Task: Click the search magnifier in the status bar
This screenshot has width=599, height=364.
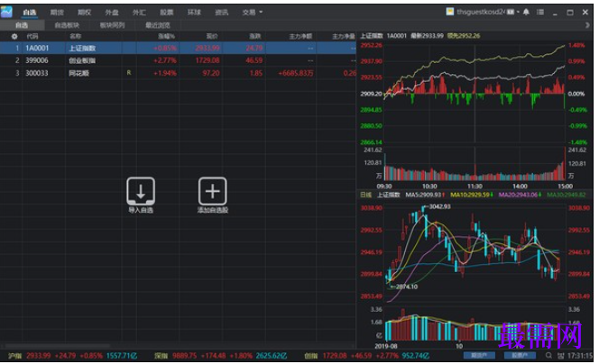Action: click(548, 356)
